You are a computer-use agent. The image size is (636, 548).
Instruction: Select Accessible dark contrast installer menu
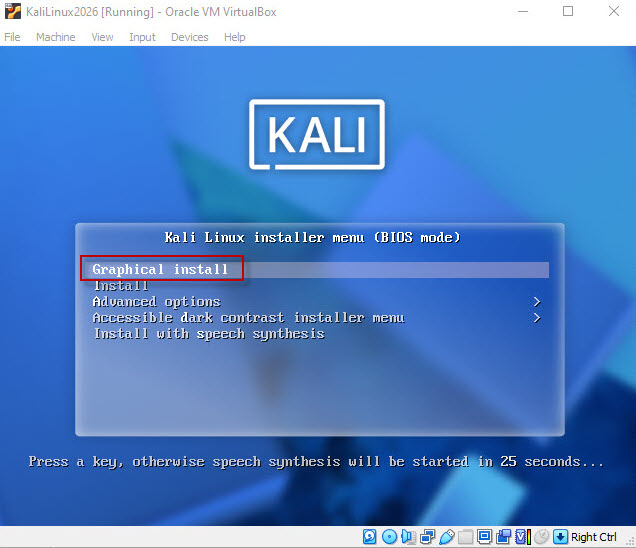point(248,318)
